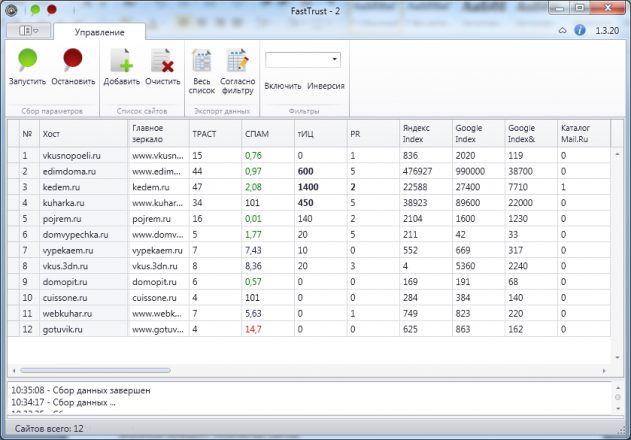The width and height of the screenshot is (631, 440).
Task: Stop collection with Остановить button
Action: pos(73,67)
